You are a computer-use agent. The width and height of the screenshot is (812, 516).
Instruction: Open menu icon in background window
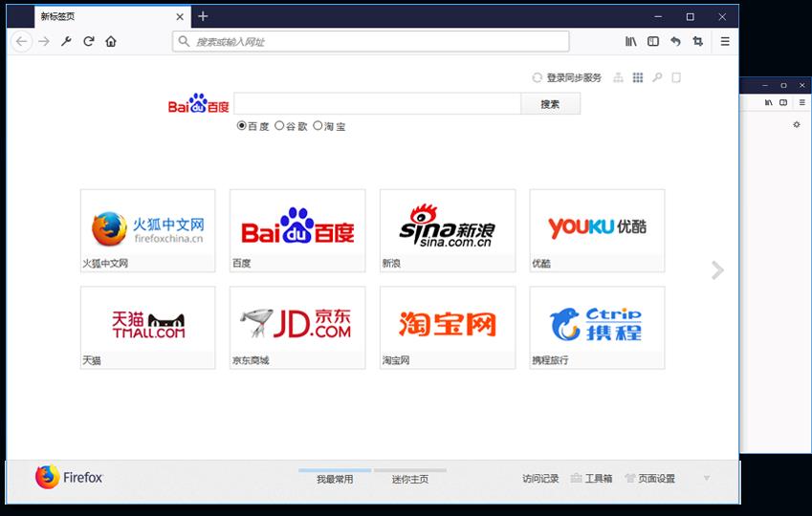801,102
